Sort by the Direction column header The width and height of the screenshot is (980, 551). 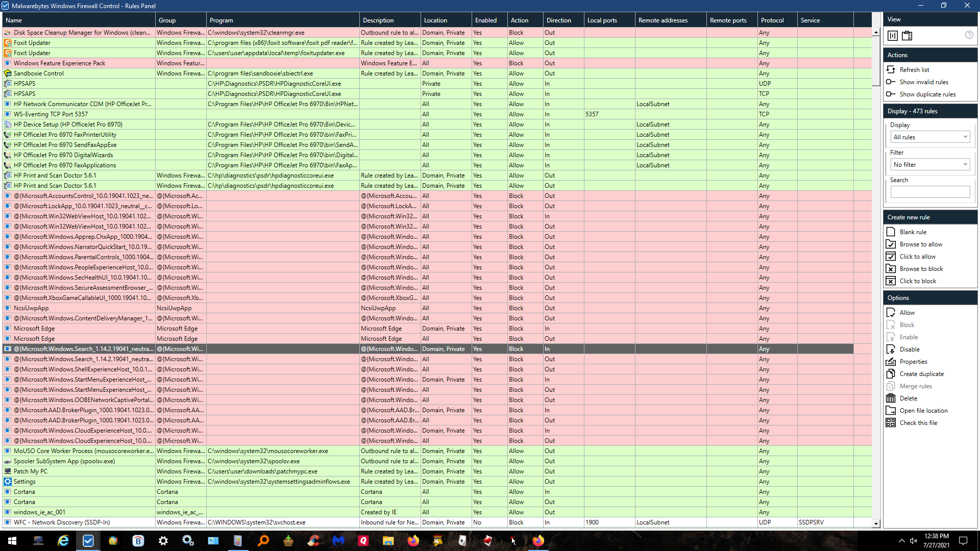[x=558, y=20]
